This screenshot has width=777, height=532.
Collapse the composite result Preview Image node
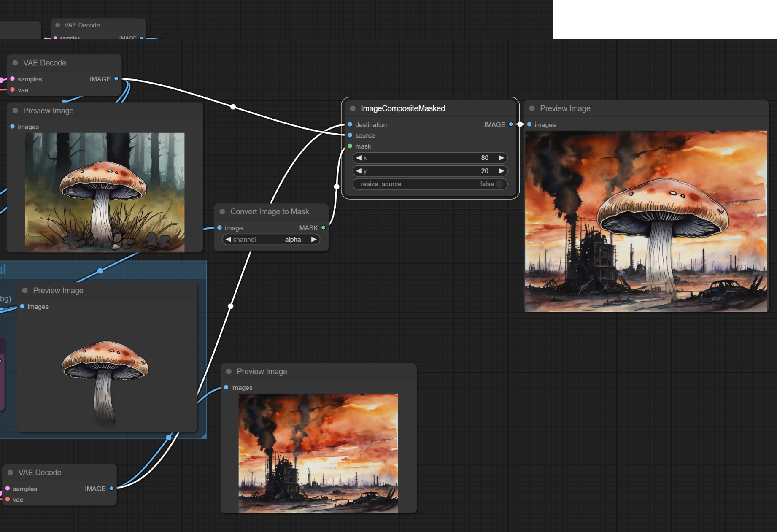[532, 108]
